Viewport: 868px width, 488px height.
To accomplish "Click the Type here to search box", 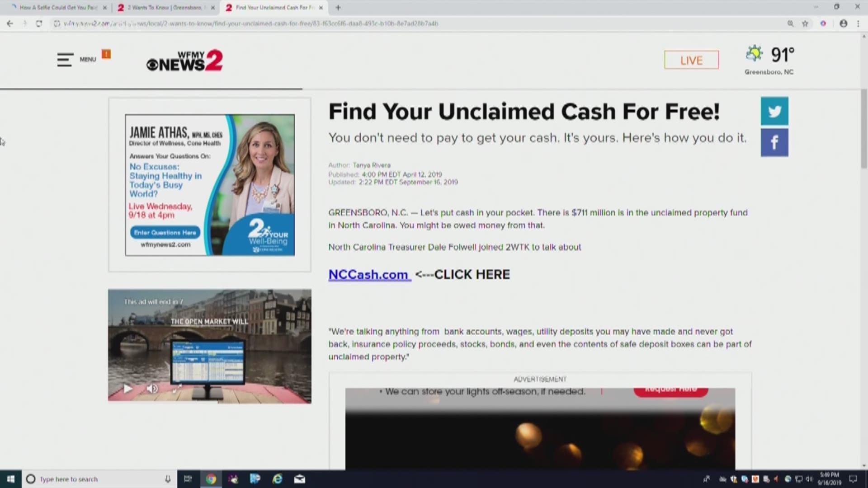I will [99, 479].
